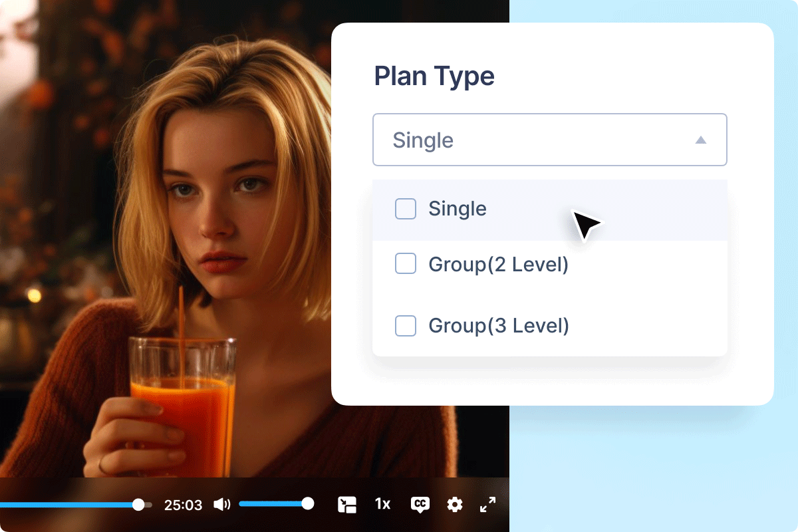This screenshot has width=798, height=532.
Task: Select the highlighted Single option
Action: (458, 209)
